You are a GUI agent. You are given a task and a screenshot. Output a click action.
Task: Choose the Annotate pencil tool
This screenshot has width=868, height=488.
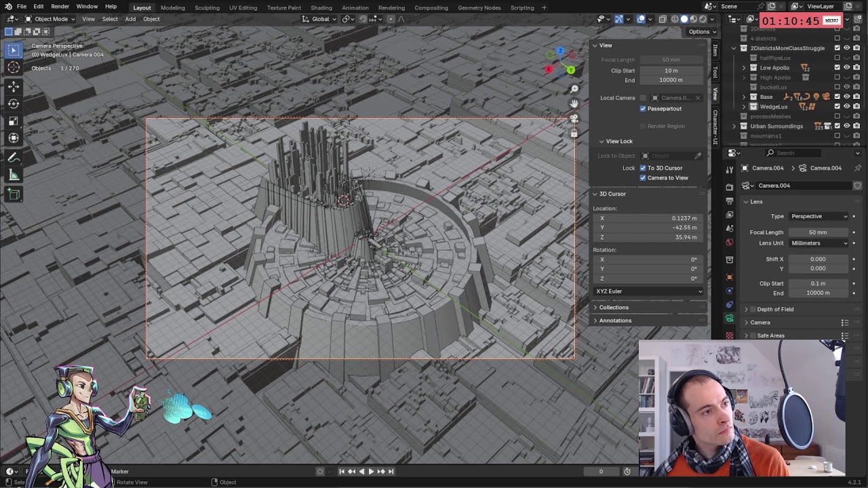[14, 157]
